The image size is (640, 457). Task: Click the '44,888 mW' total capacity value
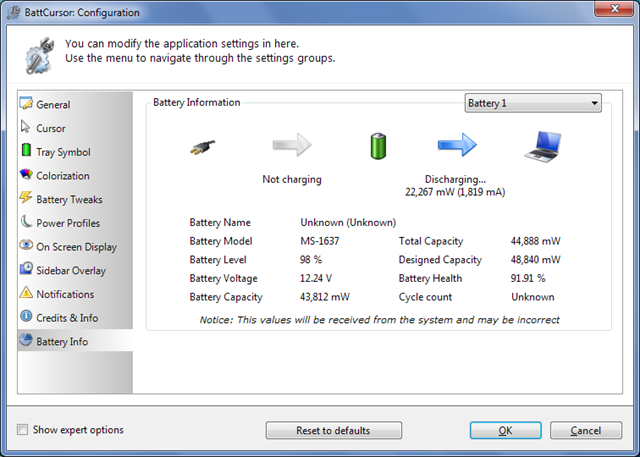coord(536,241)
